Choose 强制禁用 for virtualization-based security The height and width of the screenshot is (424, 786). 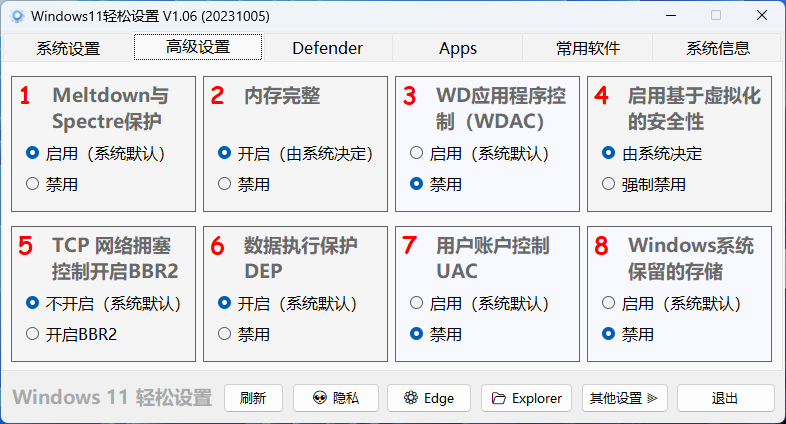pos(644,184)
